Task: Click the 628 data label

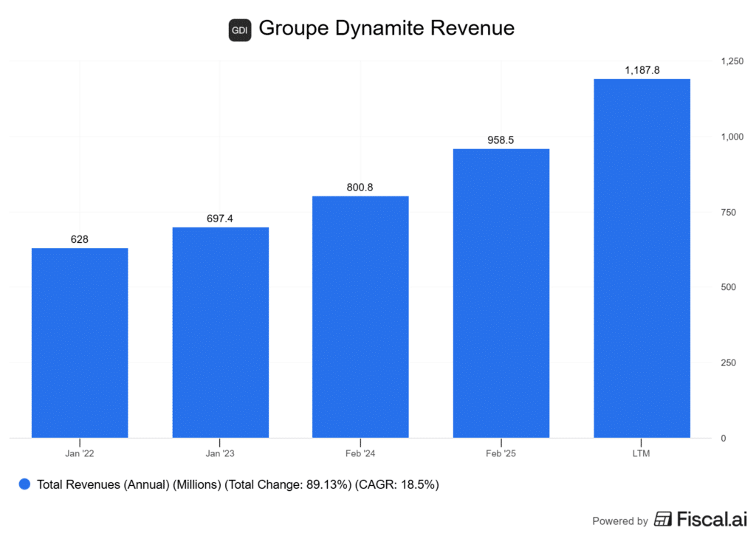Action: click(80, 239)
